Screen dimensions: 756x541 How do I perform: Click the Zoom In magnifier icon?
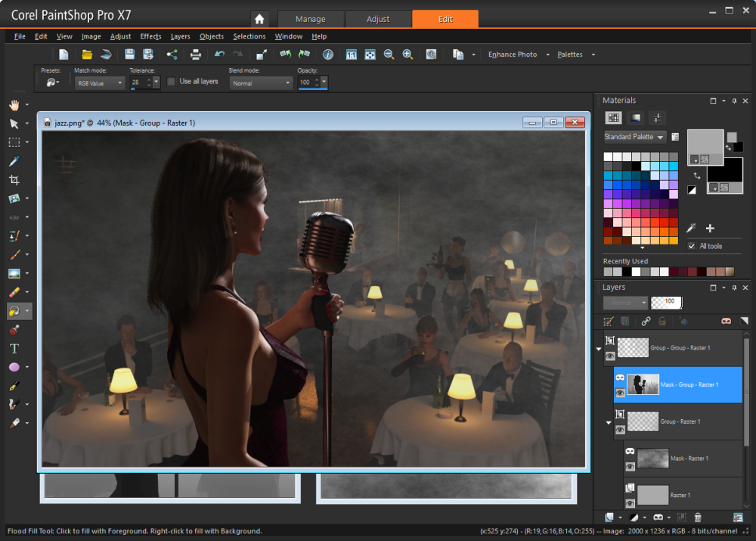(x=407, y=54)
